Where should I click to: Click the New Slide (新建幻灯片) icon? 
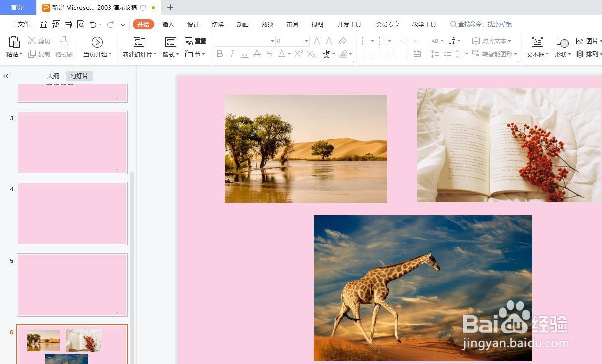139,42
